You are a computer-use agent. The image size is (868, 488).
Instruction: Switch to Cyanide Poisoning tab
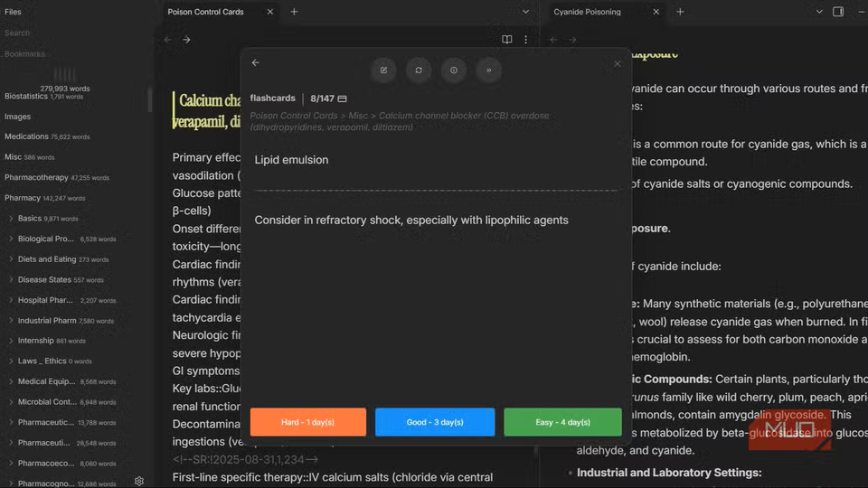coord(590,12)
